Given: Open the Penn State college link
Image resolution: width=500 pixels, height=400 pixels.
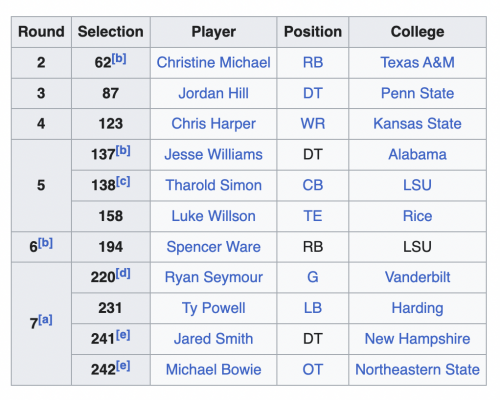Looking at the screenshot, I should pyautogui.click(x=417, y=93).
